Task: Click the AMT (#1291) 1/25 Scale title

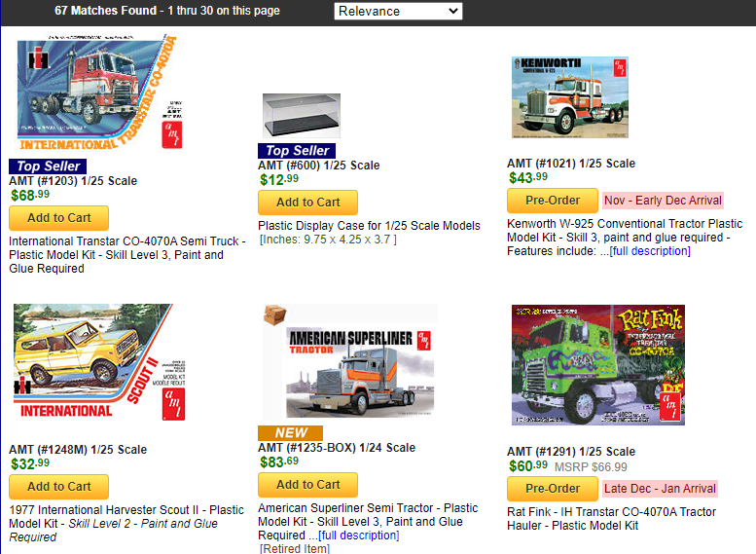Action: pyautogui.click(x=571, y=452)
